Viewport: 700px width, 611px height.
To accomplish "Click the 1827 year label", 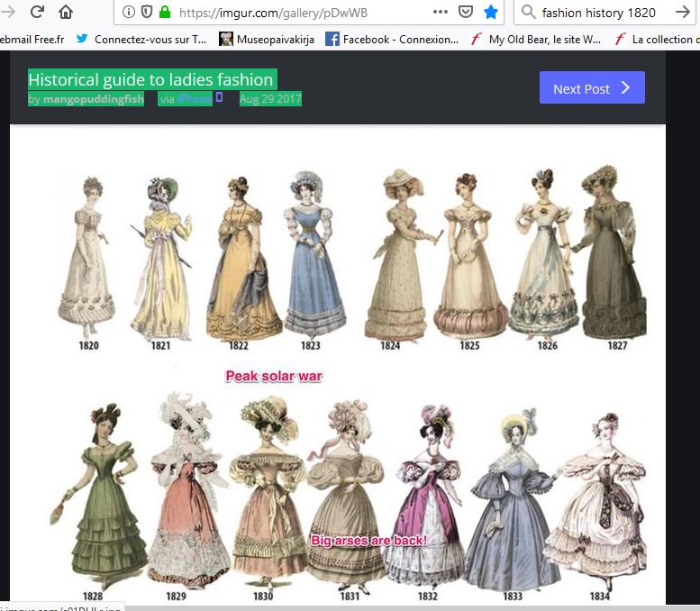I will 617,346.
